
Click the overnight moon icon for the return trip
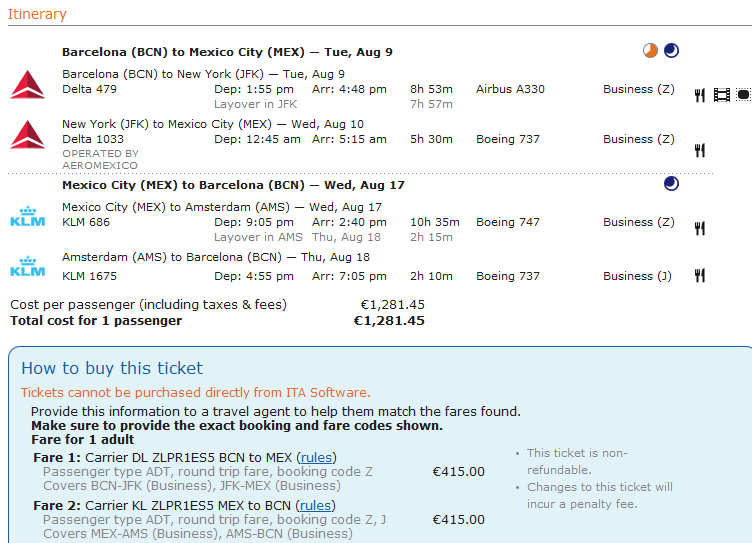point(671,183)
